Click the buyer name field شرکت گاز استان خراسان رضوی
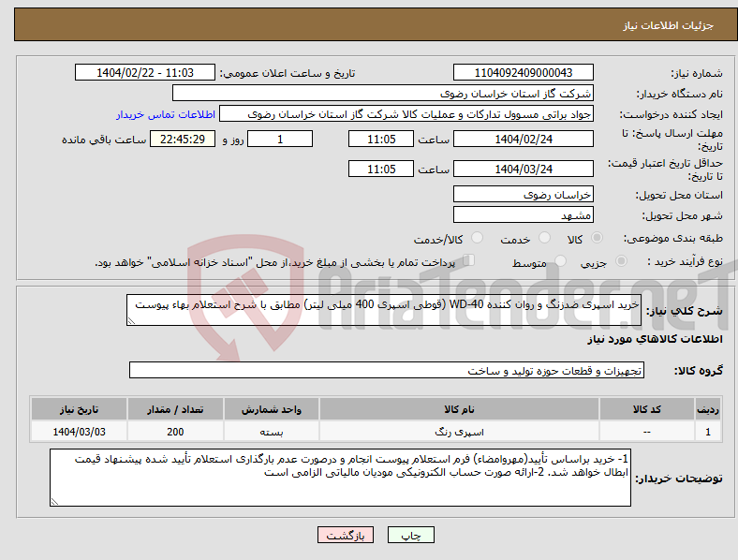This screenshot has width=738, height=560. point(383,93)
